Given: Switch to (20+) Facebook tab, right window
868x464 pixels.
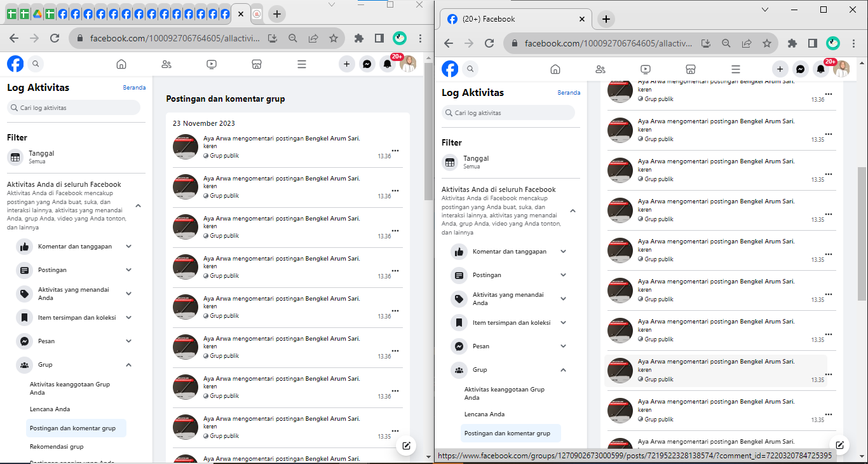Looking at the screenshot, I should tap(517, 19).
